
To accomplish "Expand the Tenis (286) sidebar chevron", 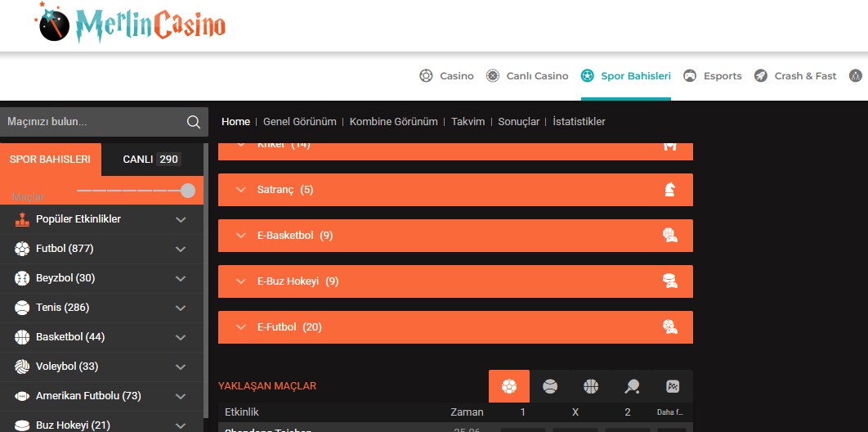I will tap(181, 308).
